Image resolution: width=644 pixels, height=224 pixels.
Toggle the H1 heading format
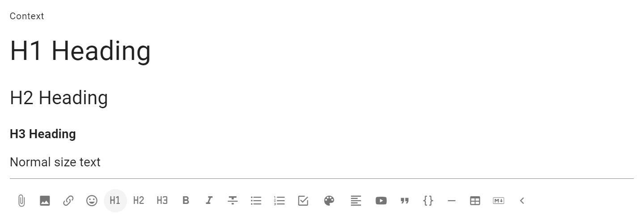[115, 201]
